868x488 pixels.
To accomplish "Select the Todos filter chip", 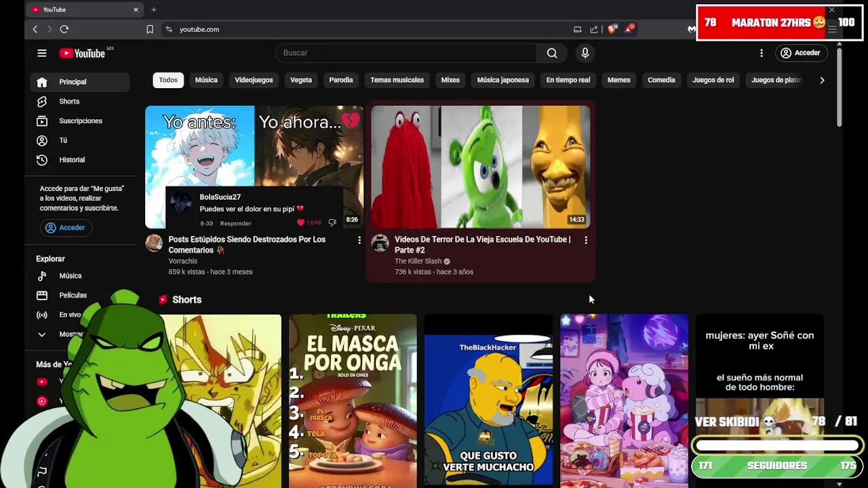I will (168, 80).
